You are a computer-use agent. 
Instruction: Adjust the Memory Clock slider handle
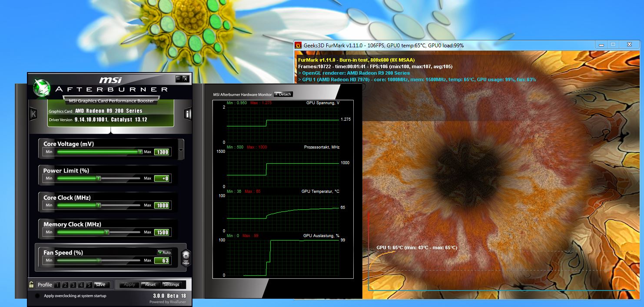point(107,232)
